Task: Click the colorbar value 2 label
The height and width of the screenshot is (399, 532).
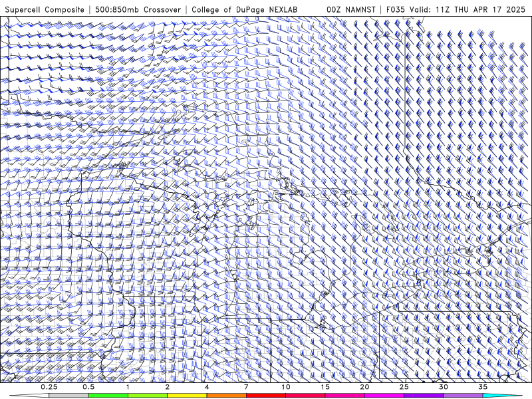Action: pos(168,387)
